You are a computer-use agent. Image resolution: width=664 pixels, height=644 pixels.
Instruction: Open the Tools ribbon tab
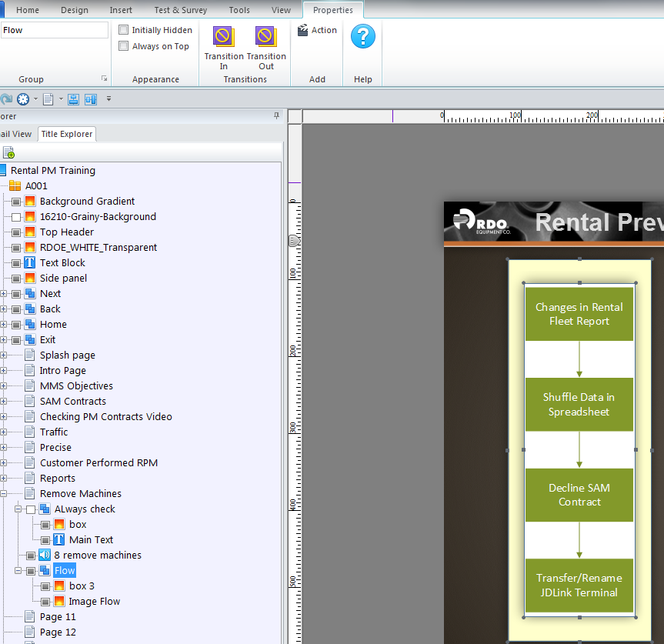[239, 10]
